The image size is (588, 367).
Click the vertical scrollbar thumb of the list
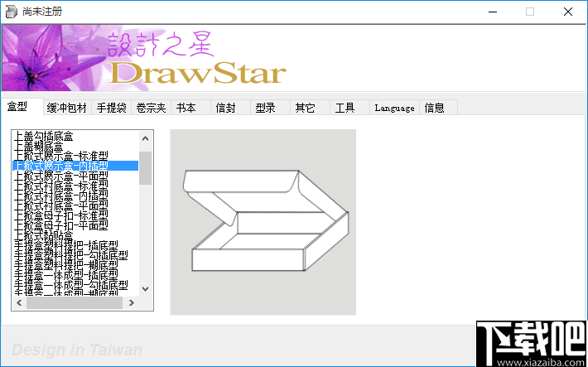(x=146, y=168)
